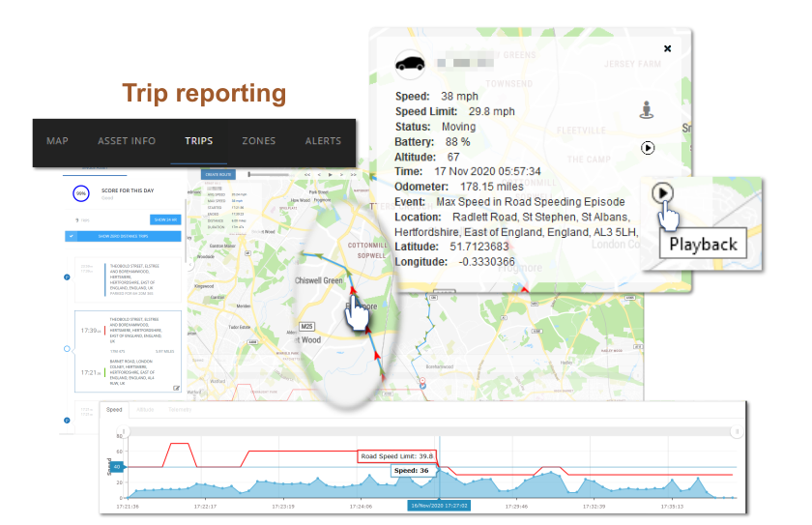812x525 pixels.
Task: Step forward one point with > control
Action: [x=341, y=175]
